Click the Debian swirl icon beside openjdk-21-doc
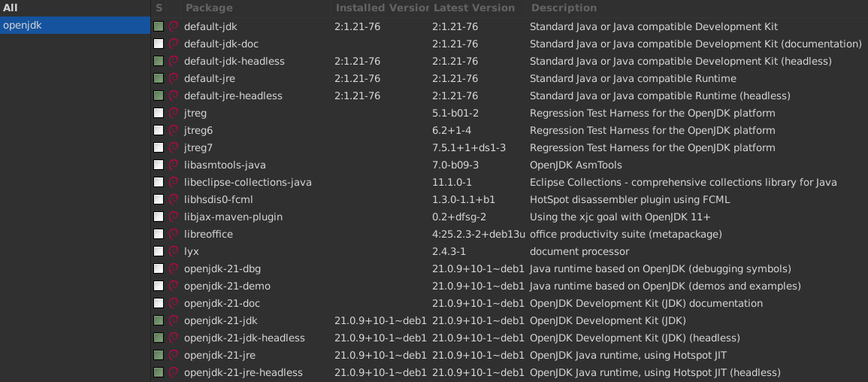The height and width of the screenshot is (382, 868). [x=174, y=303]
